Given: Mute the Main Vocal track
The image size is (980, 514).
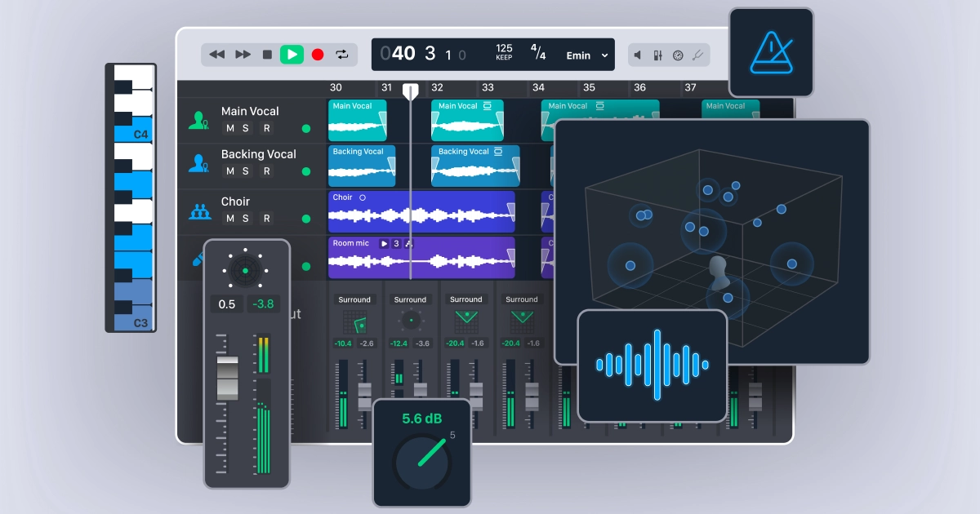Looking at the screenshot, I should [229, 128].
